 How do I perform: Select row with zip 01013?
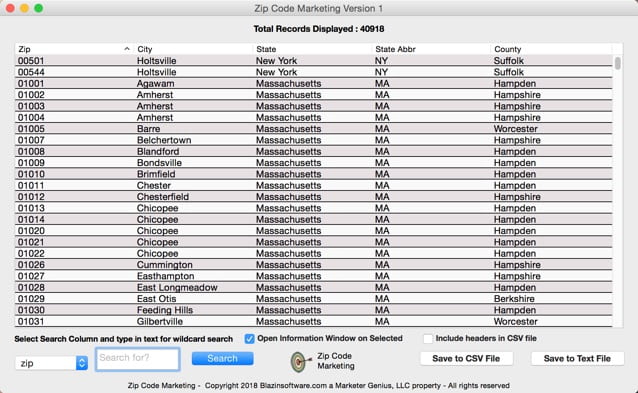tap(313, 208)
